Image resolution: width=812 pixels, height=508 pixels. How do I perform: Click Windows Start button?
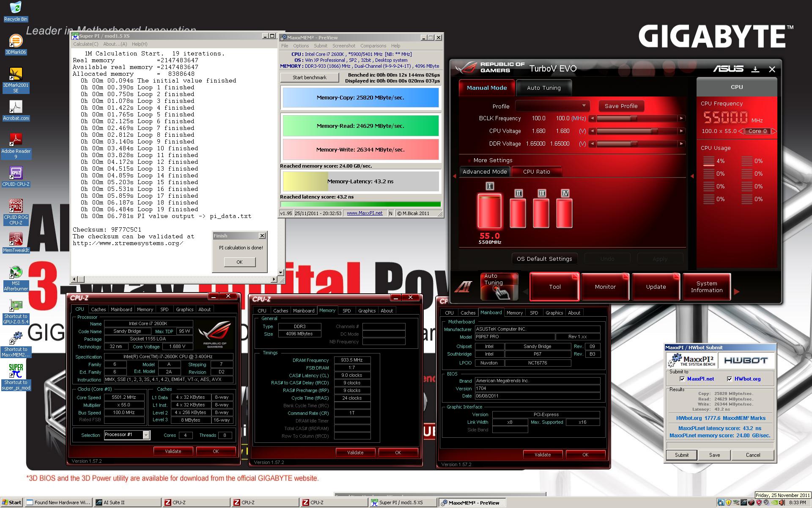(11, 502)
